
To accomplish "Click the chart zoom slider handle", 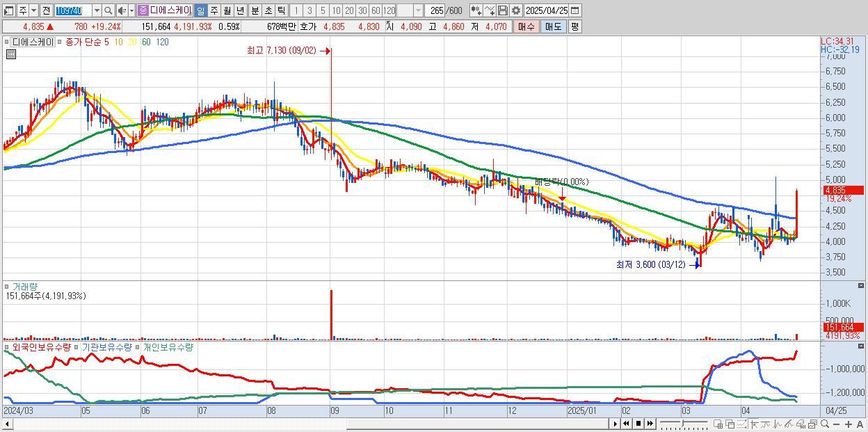I will [x=683, y=423].
